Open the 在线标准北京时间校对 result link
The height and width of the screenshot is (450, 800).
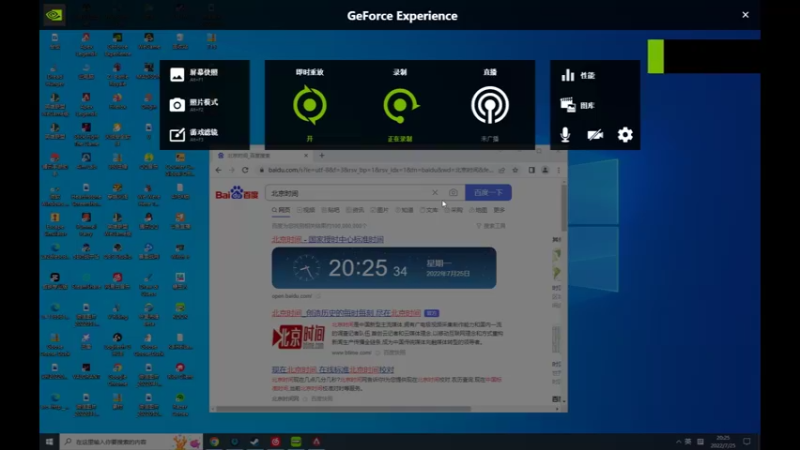333,369
